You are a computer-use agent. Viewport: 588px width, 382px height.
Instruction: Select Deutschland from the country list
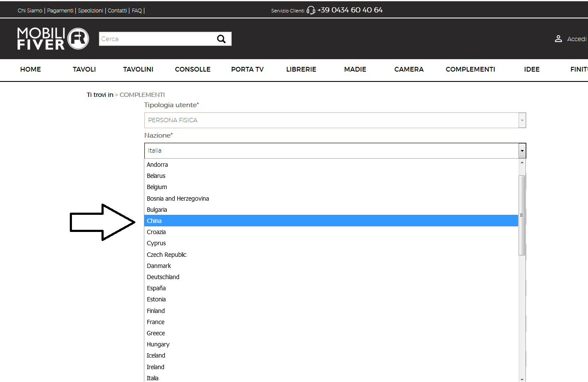pyautogui.click(x=331, y=277)
